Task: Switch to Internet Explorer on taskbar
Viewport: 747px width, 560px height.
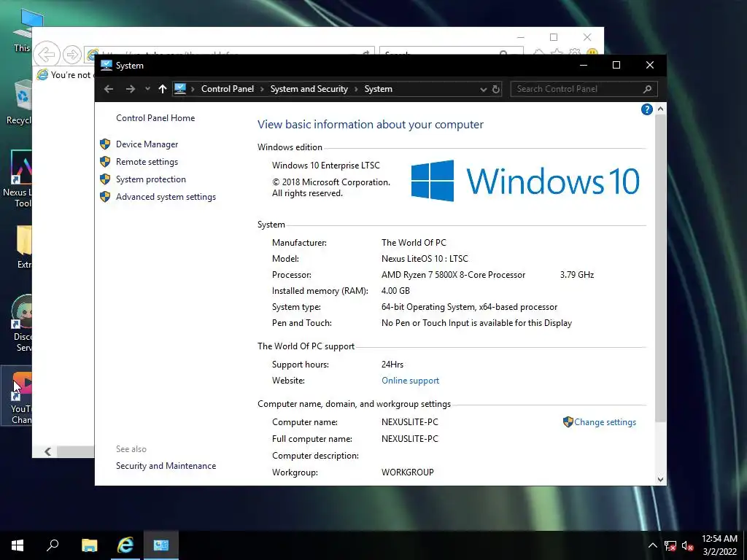Action: coord(125,545)
